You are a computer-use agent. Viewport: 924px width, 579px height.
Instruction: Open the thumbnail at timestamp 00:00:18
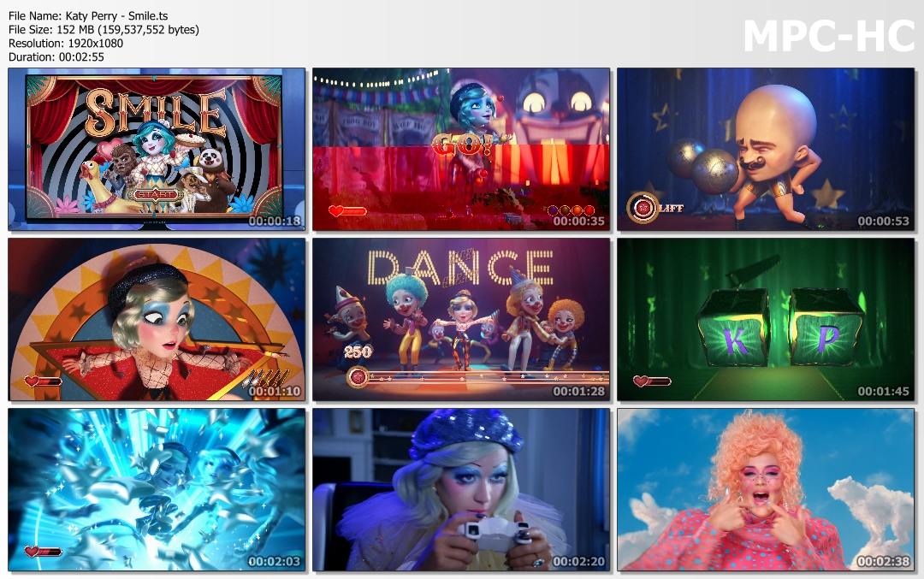tap(157, 149)
